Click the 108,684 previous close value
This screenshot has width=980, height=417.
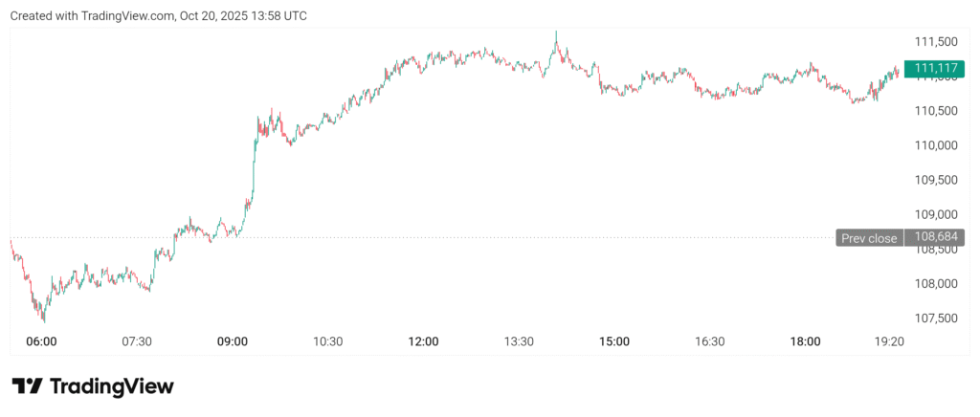[937, 238]
